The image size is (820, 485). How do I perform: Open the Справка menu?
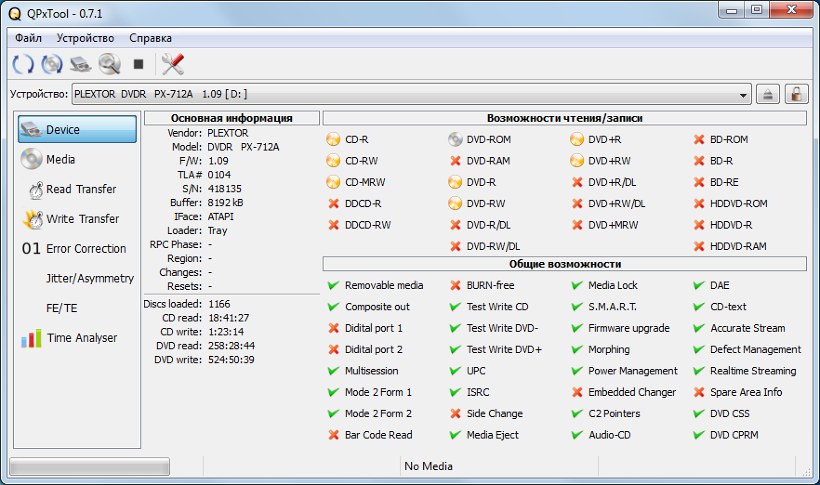(150, 38)
